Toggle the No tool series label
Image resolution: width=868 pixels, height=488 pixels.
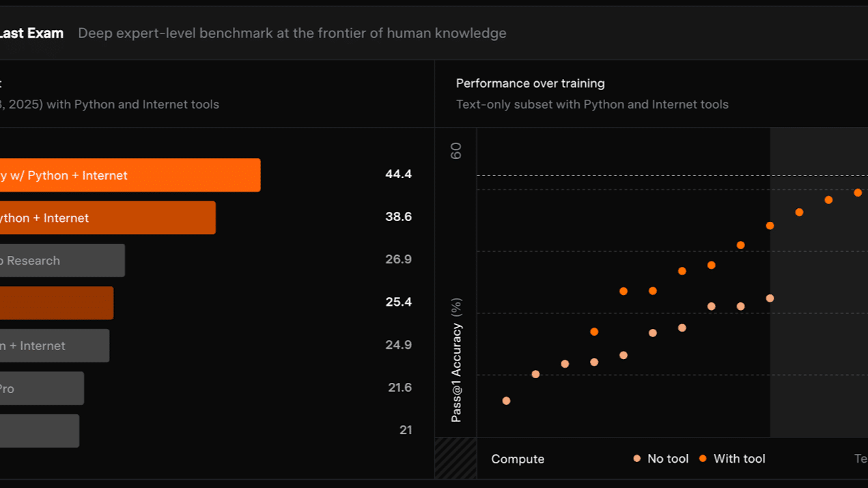(x=668, y=459)
